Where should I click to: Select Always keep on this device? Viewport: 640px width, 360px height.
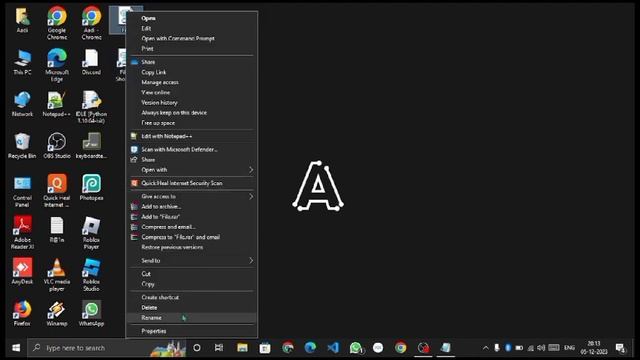click(x=192, y=113)
